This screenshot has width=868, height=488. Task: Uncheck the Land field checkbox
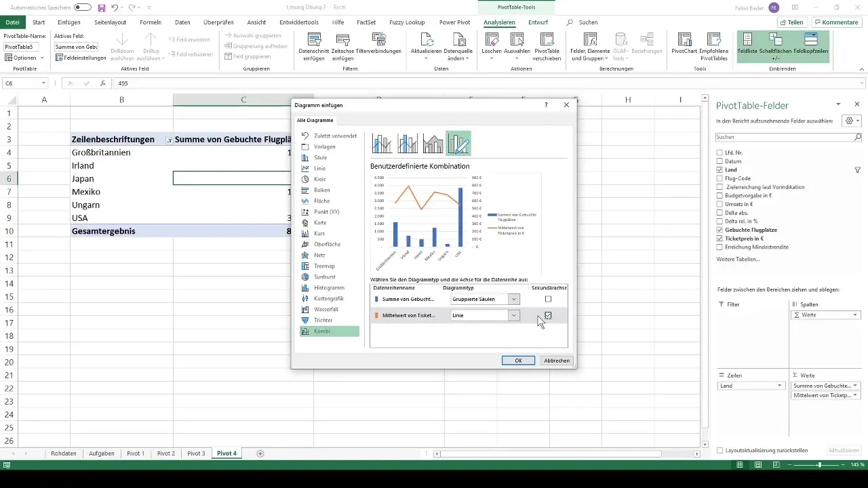pos(719,169)
